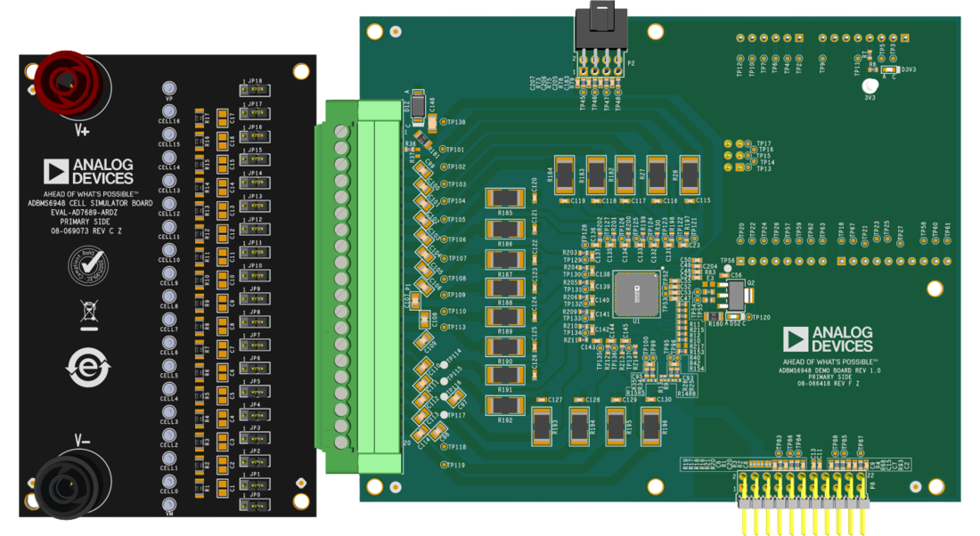Select the Q2 transistor component
The width and height of the screenshot is (980, 536).
pos(736,296)
